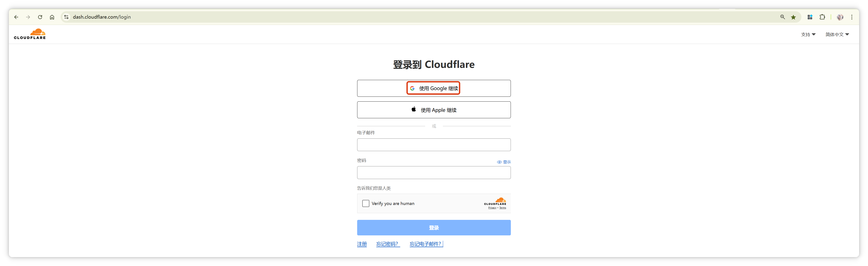This screenshot has height=266, width=868.
Task: Click the zoom magnifier icon in address bar
Action: coord(782,17)
